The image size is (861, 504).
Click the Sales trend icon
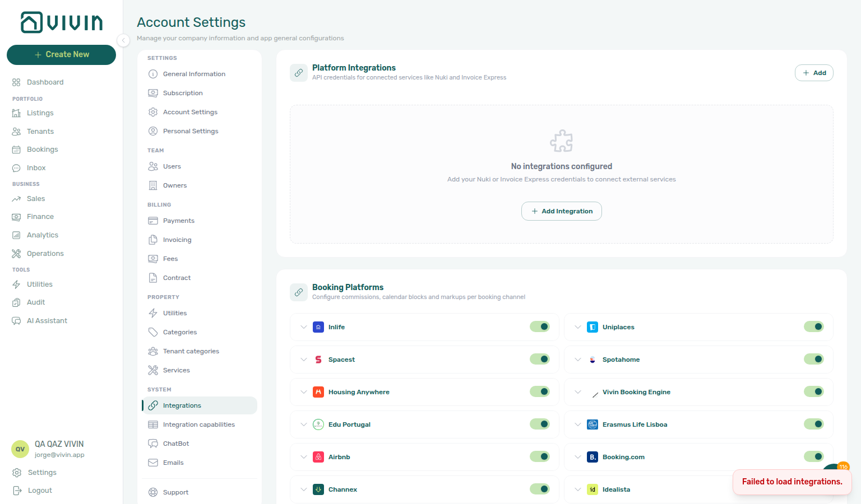(x=16, y=199)
